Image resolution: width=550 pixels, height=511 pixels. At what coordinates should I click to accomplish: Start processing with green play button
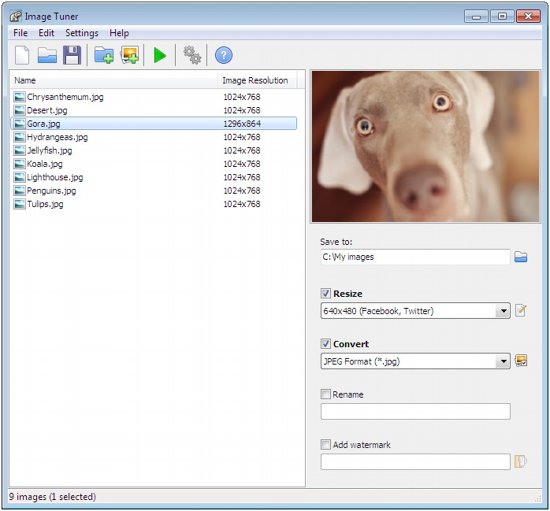coord(160,55)
